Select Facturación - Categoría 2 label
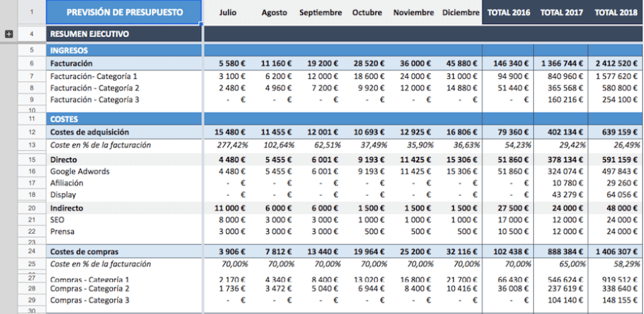Viewport: 644px width, 314px height. [x=94, y=88]
